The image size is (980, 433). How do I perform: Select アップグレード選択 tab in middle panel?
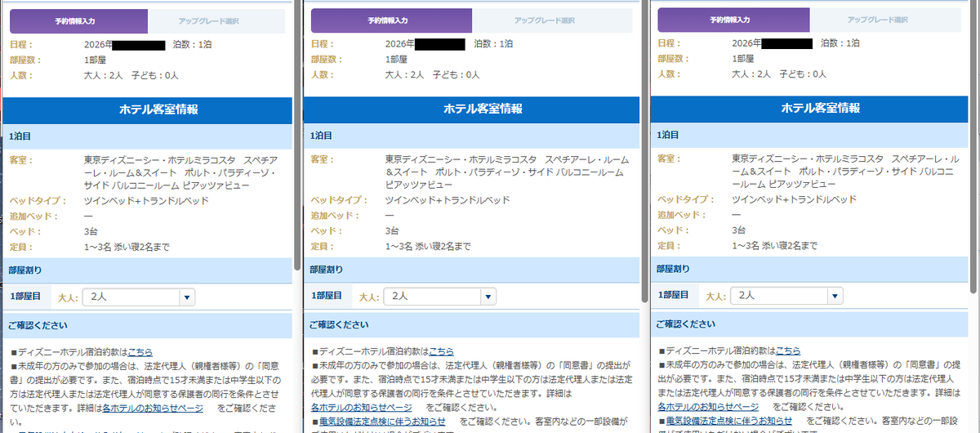(x=553, y=20)
